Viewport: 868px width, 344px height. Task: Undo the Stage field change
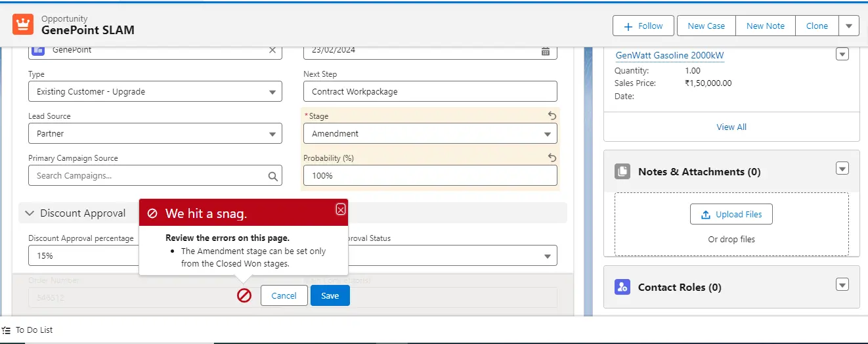click(552, 116)
